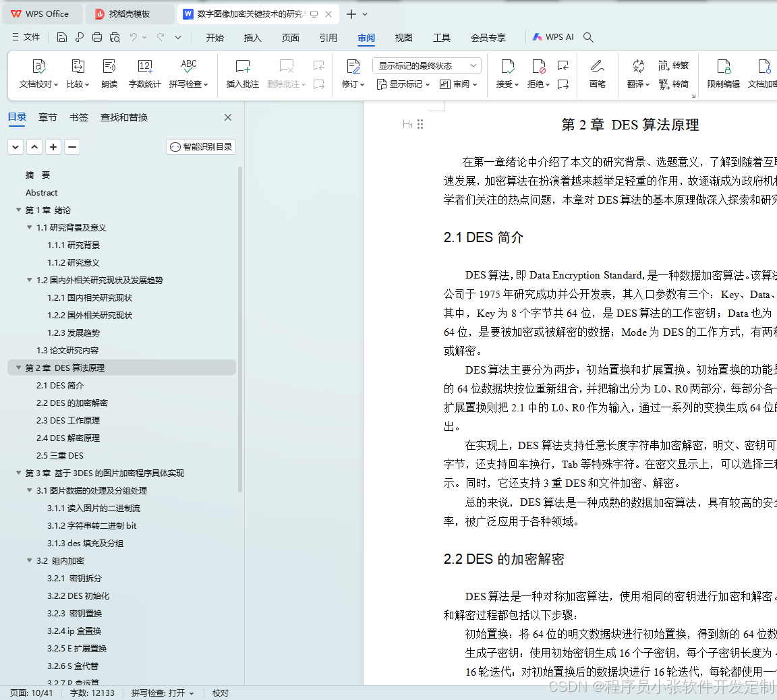Click 字数: 12133 in status bar
This screenshot has width=777, height=700.
pos(92,693)
